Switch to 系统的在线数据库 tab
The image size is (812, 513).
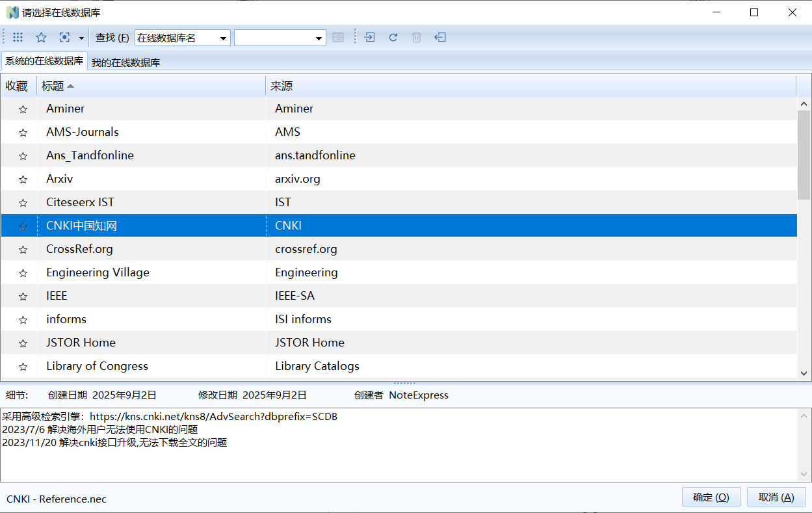(44, 61)
